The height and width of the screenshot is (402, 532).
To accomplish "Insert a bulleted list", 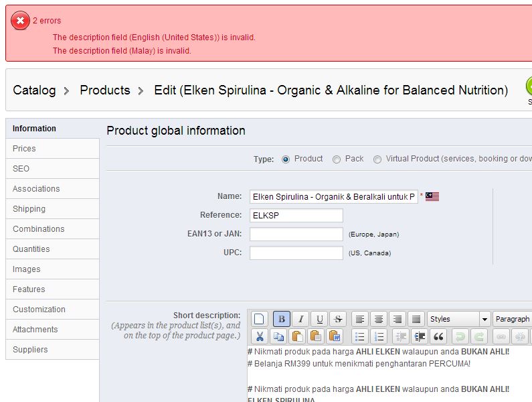I will (x=360, y=337).
